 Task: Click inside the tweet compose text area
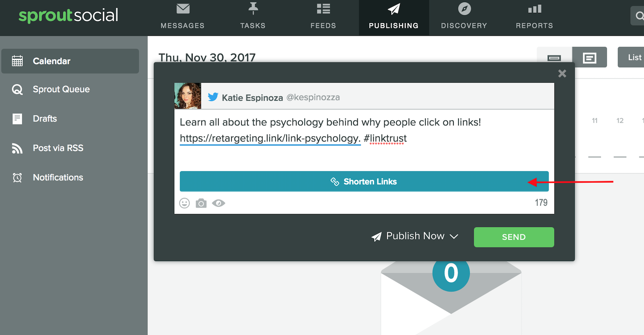coord(364,139)
